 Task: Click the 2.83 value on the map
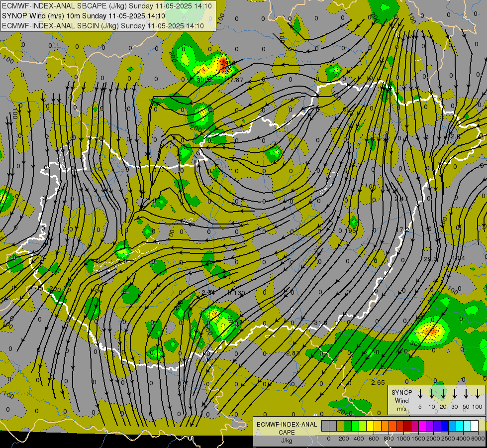point(293,353)
